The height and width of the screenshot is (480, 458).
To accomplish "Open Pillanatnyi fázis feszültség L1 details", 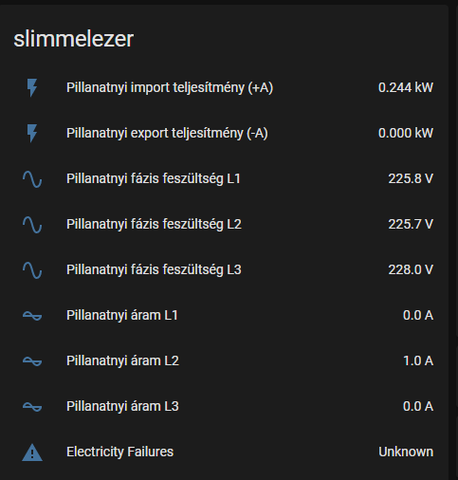I will (153, 179).
